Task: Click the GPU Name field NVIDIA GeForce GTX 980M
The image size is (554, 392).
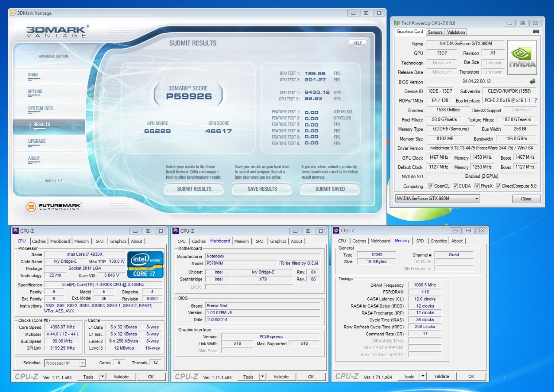Action: coord(466,44)
